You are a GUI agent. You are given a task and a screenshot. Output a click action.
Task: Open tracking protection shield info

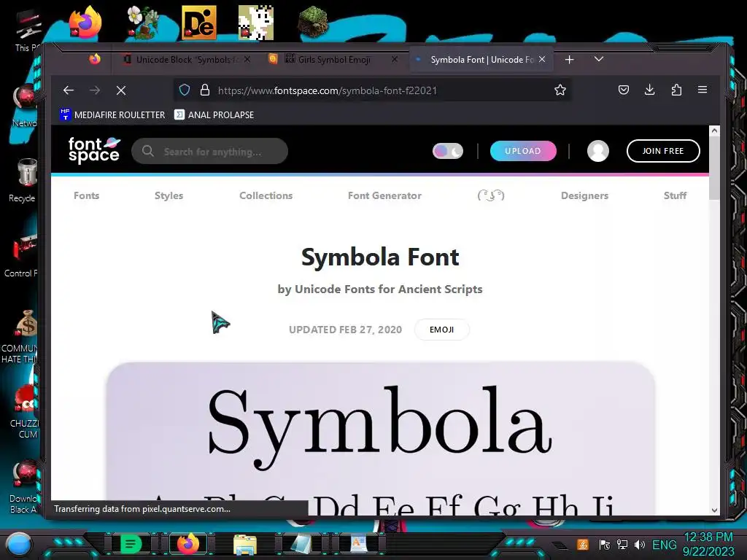tap(185, 90)
